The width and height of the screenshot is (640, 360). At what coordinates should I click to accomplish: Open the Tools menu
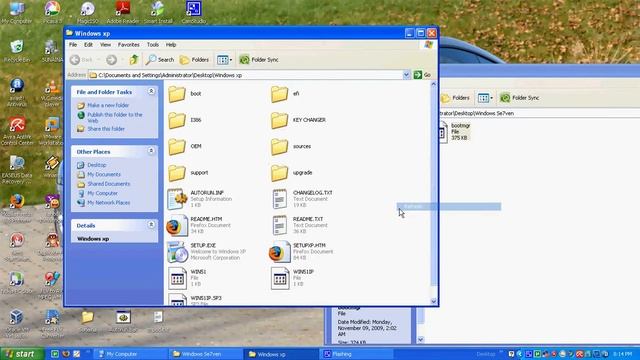tap(153, 44)
